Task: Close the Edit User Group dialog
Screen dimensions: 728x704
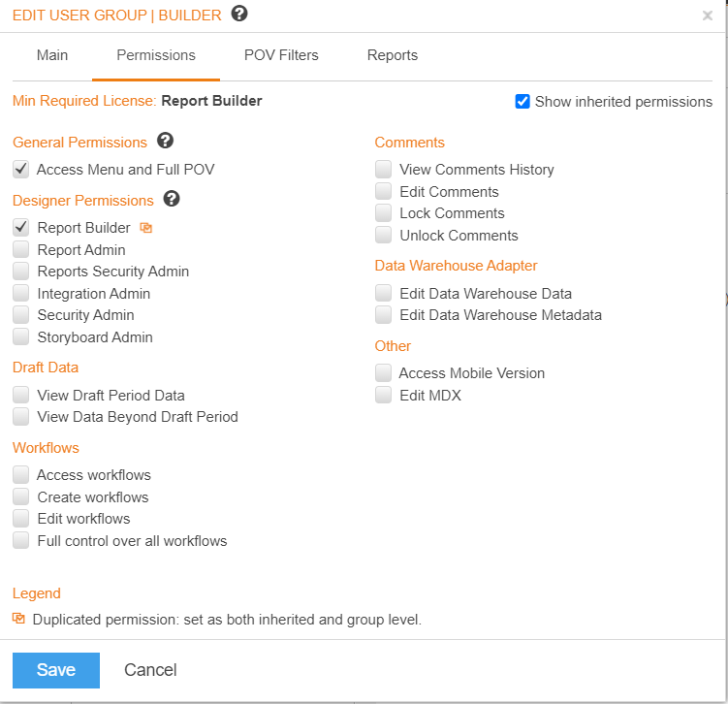Action: (707, 16)
